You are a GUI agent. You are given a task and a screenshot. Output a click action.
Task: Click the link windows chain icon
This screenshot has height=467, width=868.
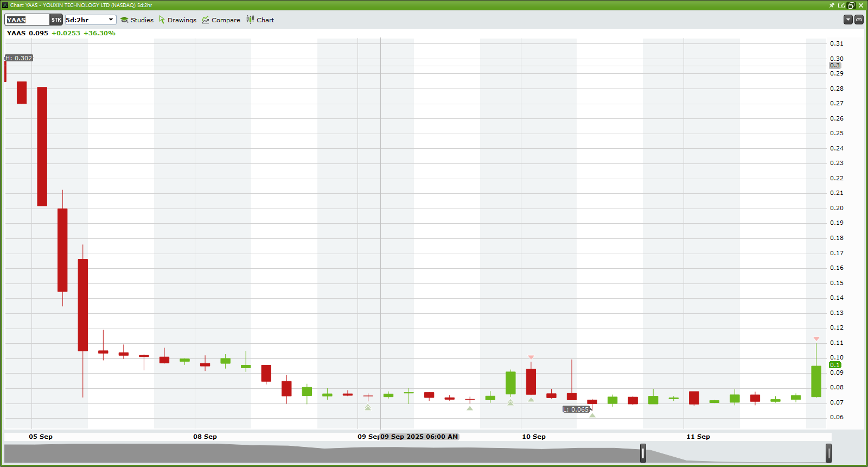click(859, 20)
